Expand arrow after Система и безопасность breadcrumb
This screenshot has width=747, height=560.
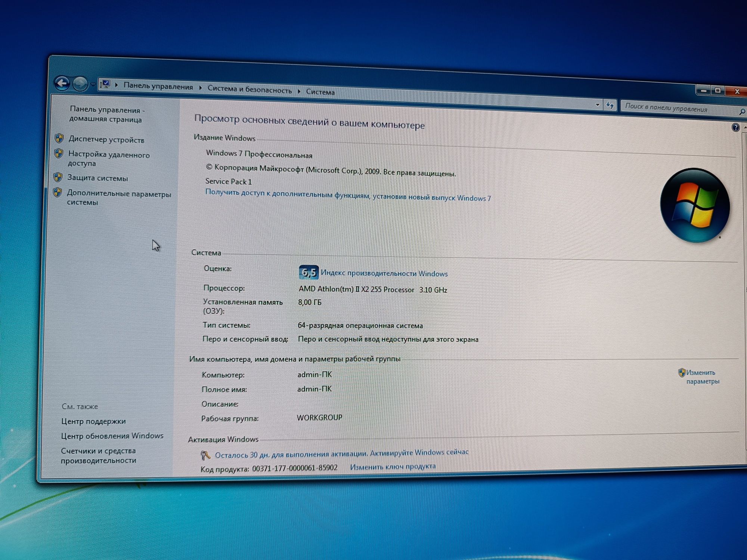[299, 91]
